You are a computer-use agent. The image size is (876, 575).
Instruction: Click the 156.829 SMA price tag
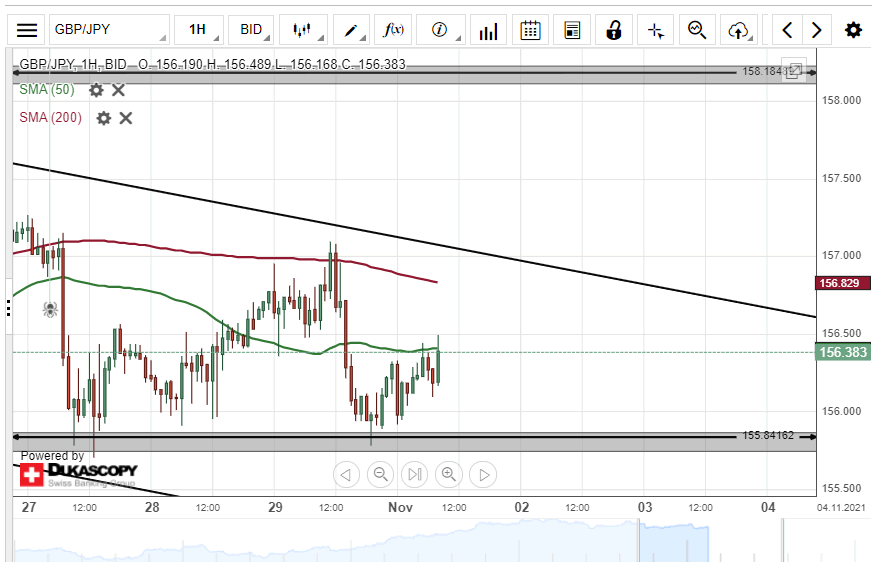click(843, 283)
